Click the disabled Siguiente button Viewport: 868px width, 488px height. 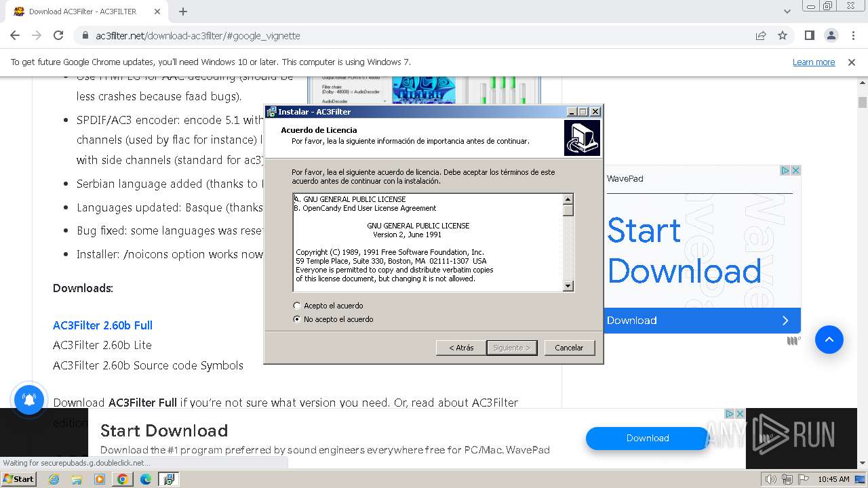pos(512,348)
